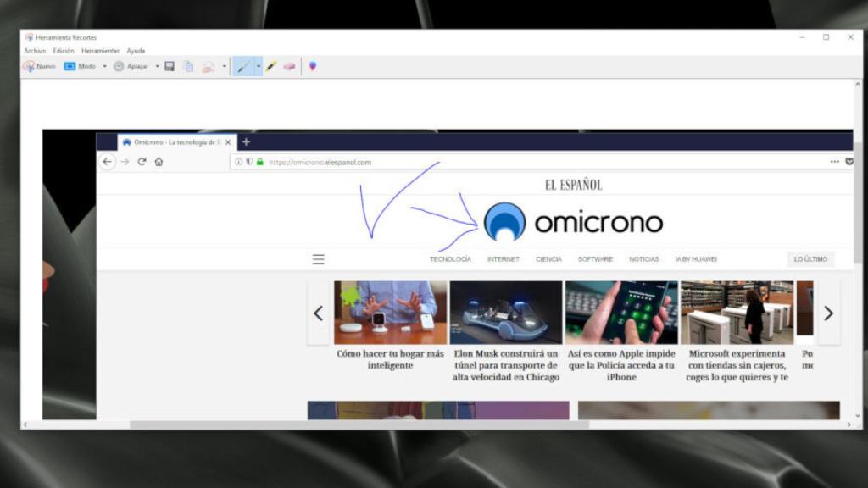Expand the Modo dropdown arrow
Screen dimensions: 868x488
104,66
